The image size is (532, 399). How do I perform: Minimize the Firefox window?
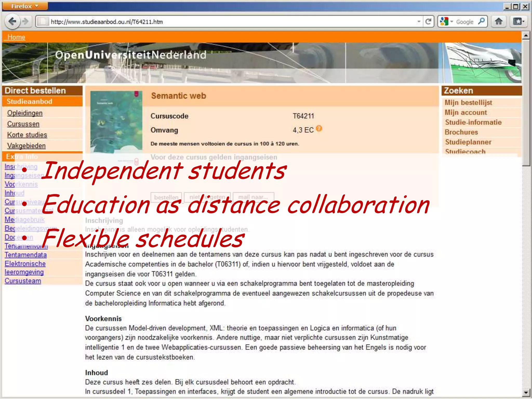click(x=507, y=6)
